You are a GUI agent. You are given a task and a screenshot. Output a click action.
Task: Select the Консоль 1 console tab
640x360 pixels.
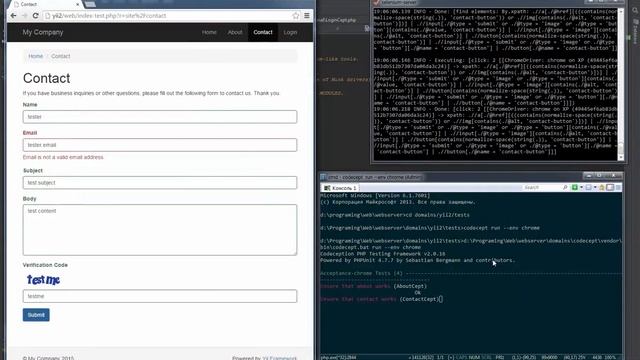tap(340, 188)
